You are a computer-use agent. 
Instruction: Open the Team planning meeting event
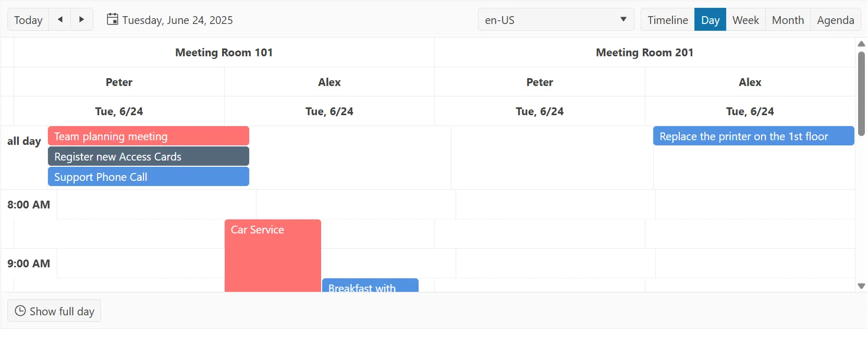click(x=148, y=136)
